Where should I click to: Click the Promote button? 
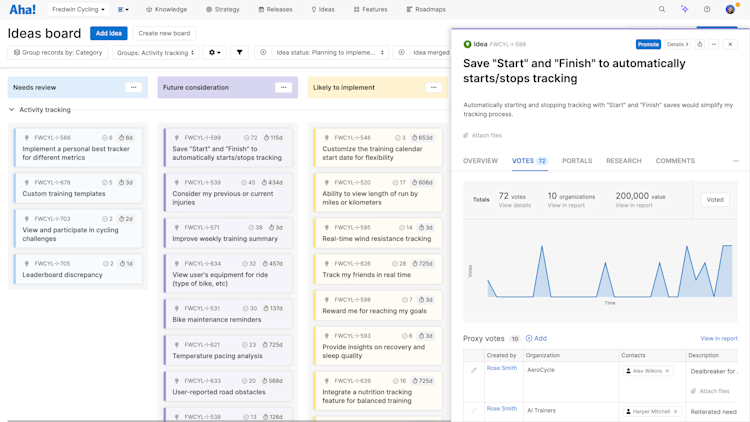coord(648,44)
